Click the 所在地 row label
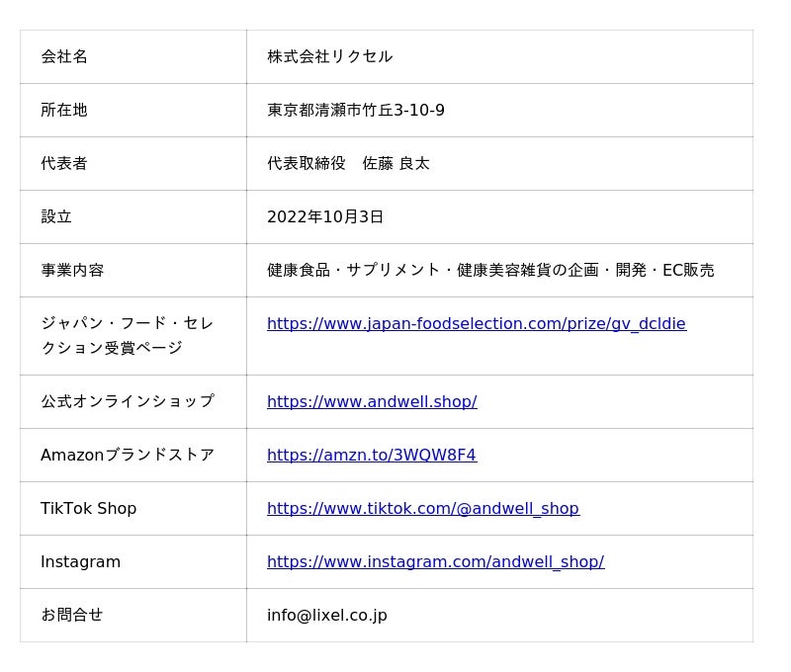791x672 pixels. (64, 110)
